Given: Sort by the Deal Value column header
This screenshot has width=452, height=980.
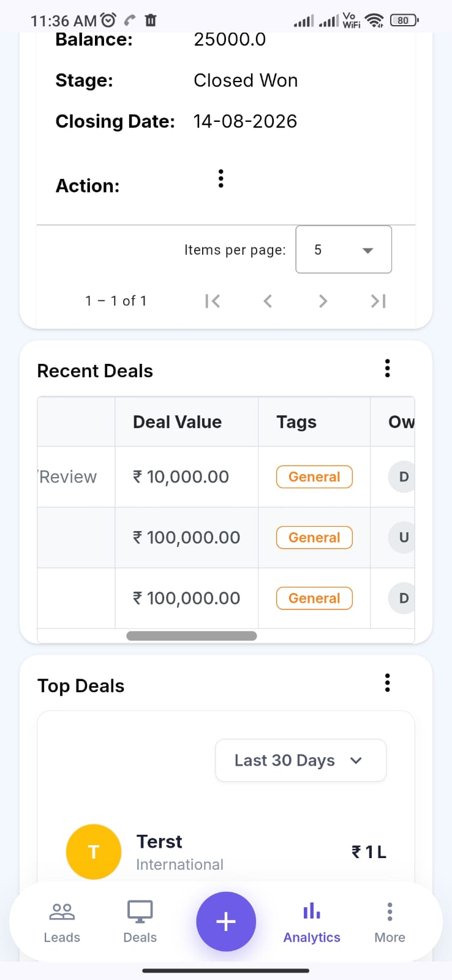Looking at the screenshot, I should (x=178, y=422).
